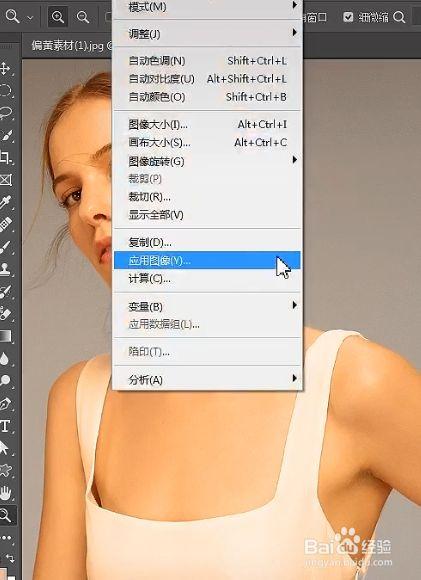This screenshot has height=580, width=421.
Task: Click the 变量(B) menu label
Action: point(145,307)
